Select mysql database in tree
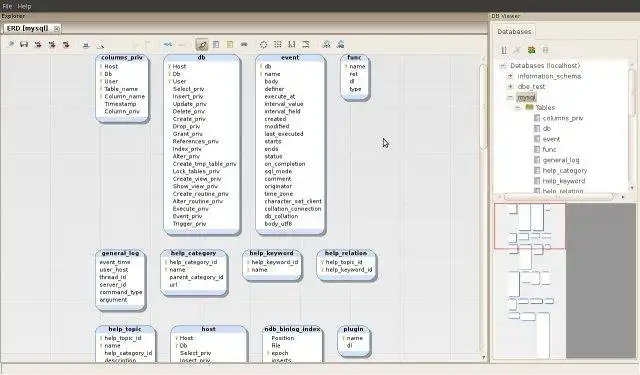 526,98
